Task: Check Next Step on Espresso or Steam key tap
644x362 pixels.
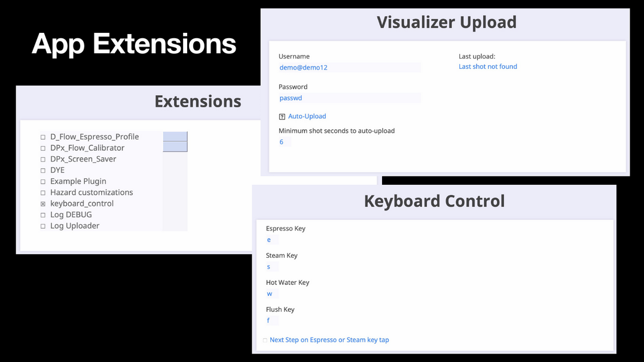Action: click(265, 340)
